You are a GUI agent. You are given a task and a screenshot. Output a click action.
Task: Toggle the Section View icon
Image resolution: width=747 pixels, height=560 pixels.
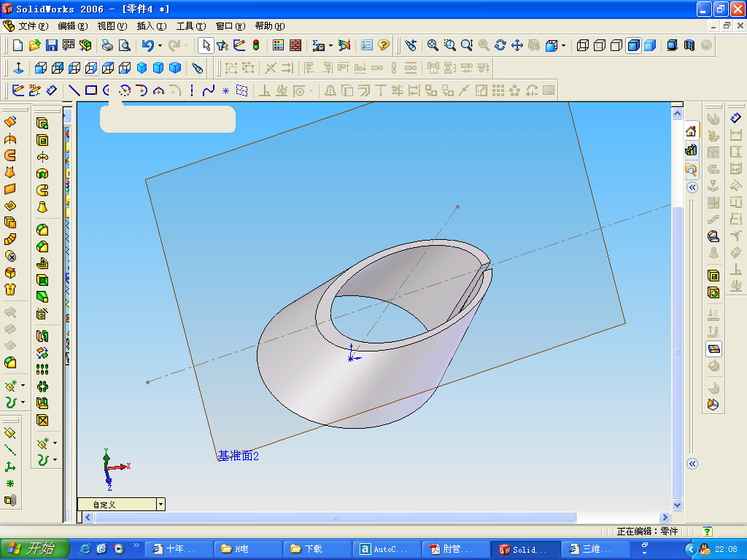click(x=689, y=45)
